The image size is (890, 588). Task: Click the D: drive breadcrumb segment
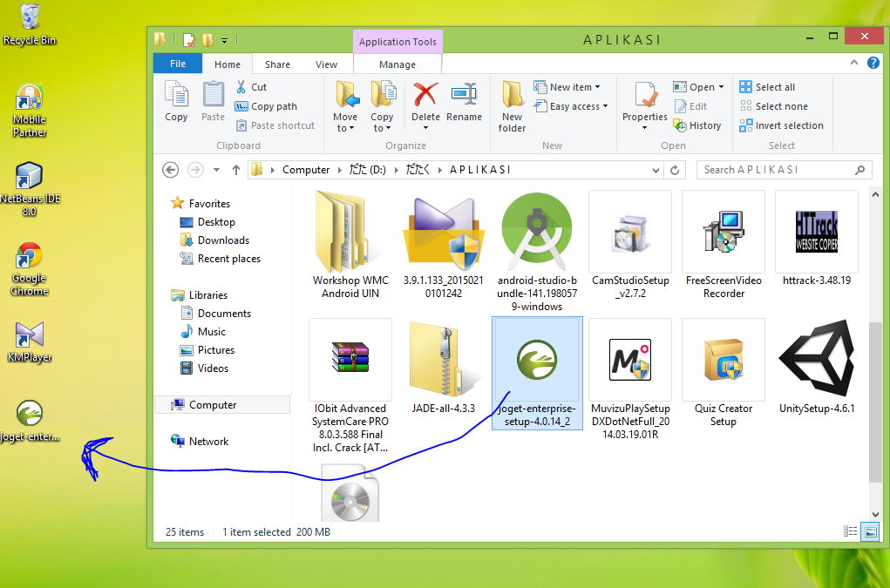point(367,170)
